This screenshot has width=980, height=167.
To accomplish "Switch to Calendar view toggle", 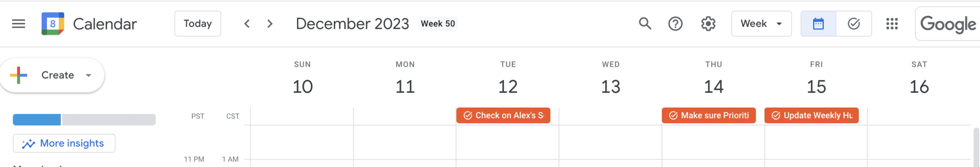I will (x=818, y=24).
